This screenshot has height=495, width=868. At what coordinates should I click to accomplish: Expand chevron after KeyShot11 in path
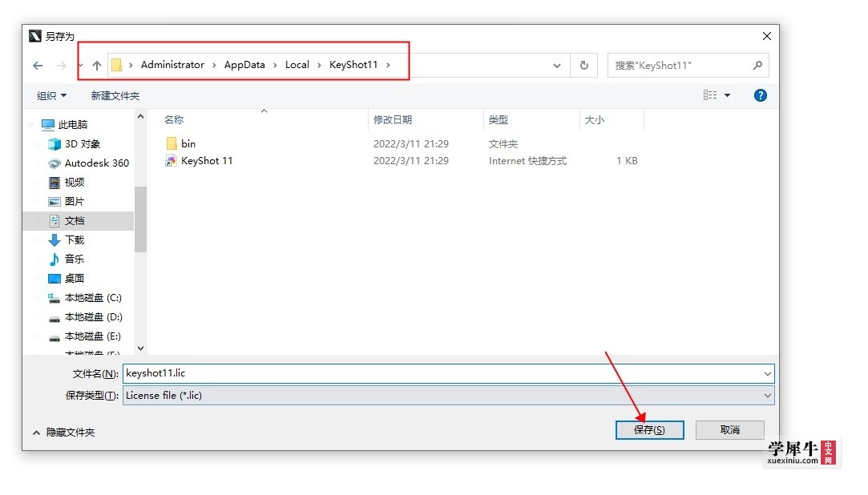tap(388, 65)
